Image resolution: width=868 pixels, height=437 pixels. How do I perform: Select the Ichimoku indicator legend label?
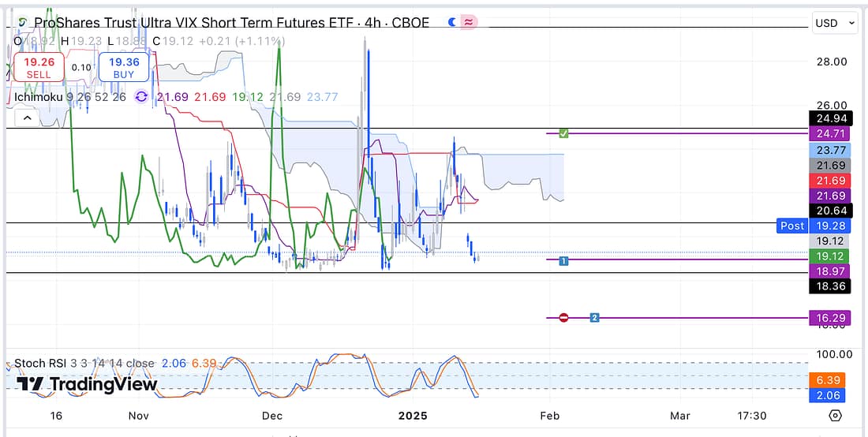[39, 97]
